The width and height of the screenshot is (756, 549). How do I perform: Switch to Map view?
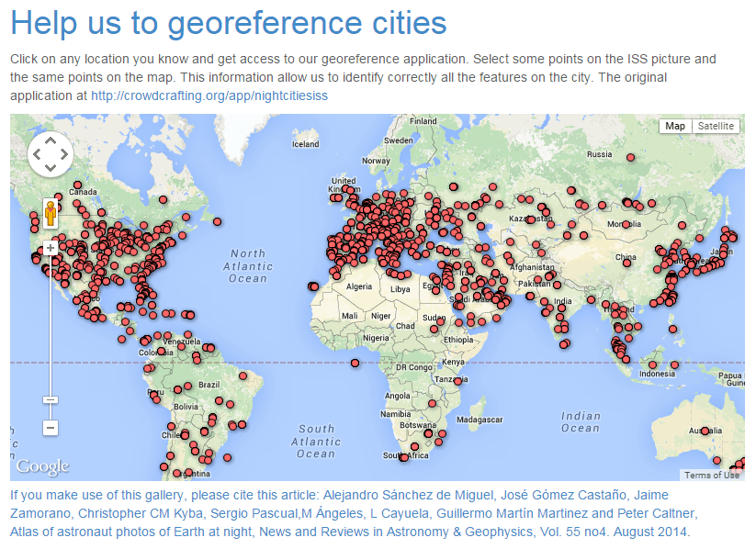675,127
